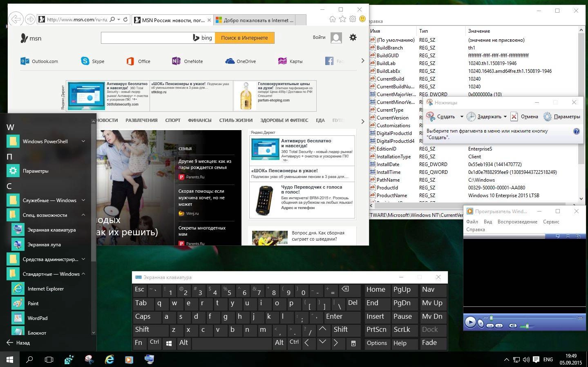This screenshot has width=588, height=367.
Task: Toggle the Nav key on the on-screen keyboard
Action: coord(434,290)
